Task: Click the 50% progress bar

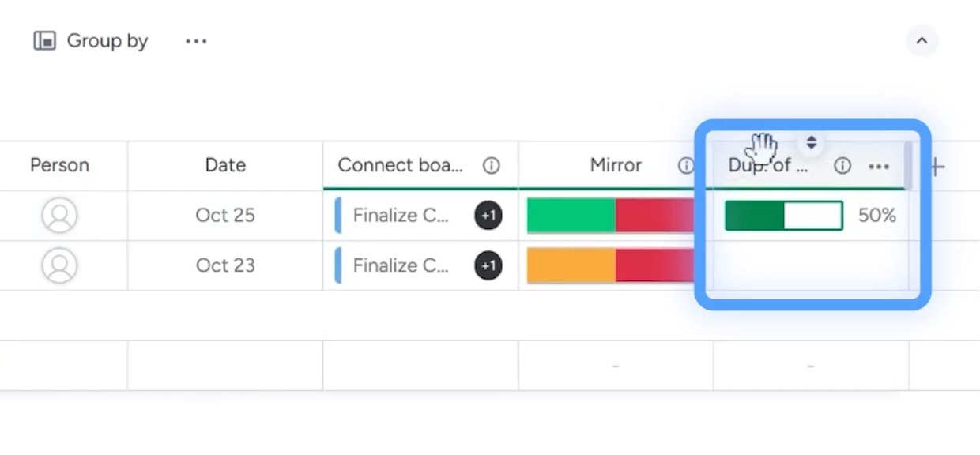Action: click(x=783, y=215)
